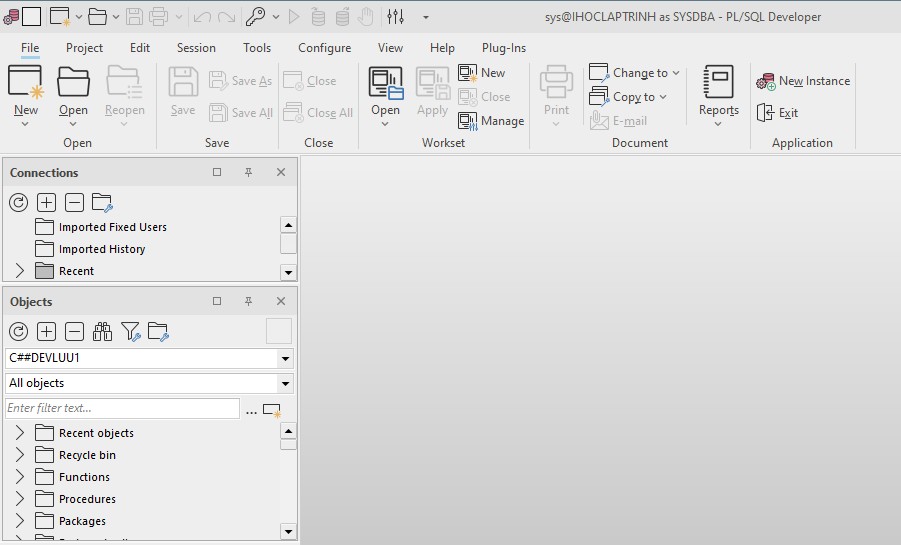Pin the Connections panel
The width and height of the screenshot is (901, 545).
click(x=248, y=172)
